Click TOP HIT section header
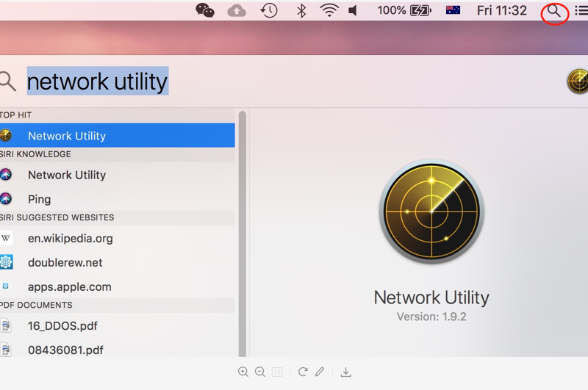 (15, 115)
